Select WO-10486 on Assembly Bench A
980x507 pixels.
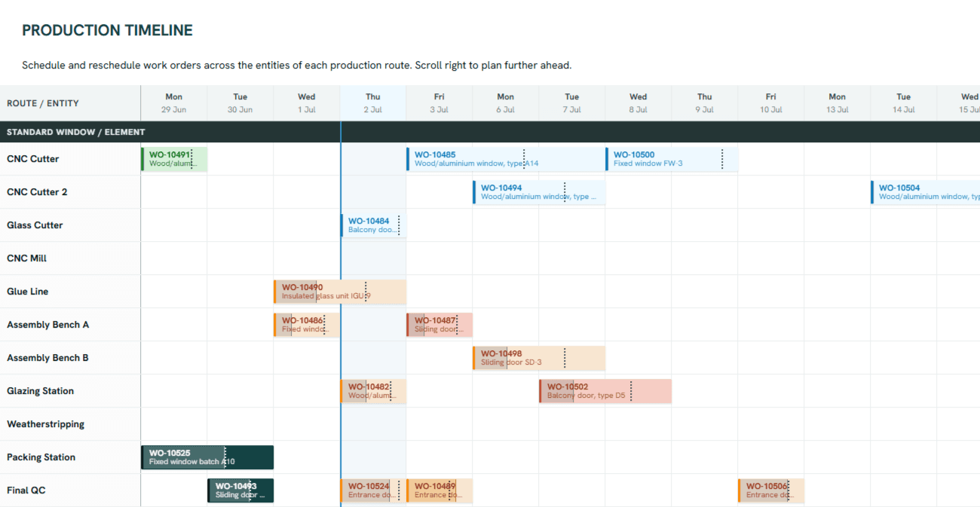tap(307, 325)
